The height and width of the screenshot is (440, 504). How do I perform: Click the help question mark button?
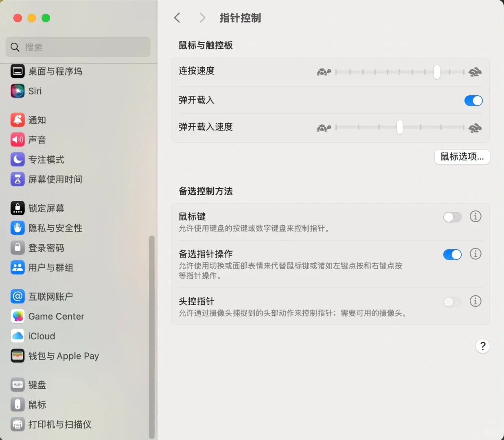point(482,346)
